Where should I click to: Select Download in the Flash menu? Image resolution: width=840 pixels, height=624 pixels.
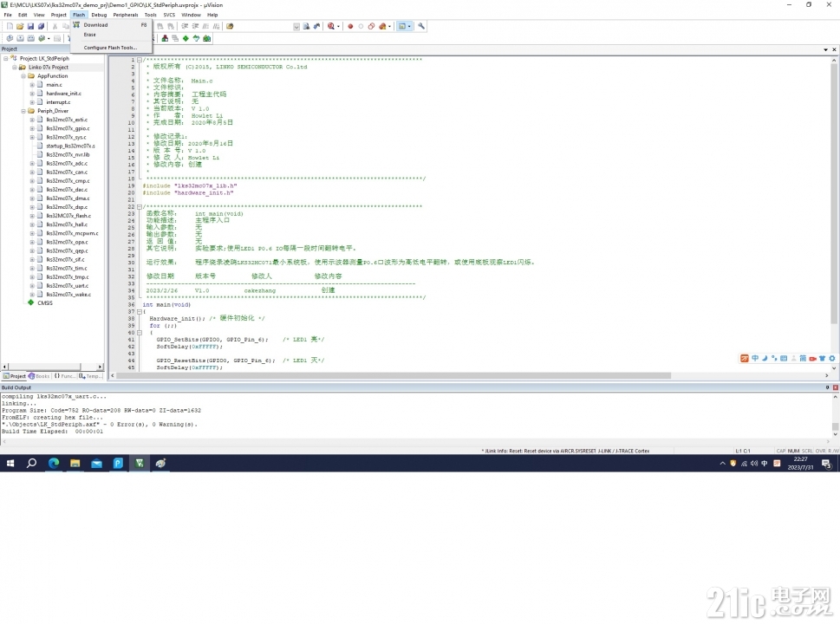(x=110, y=25)
